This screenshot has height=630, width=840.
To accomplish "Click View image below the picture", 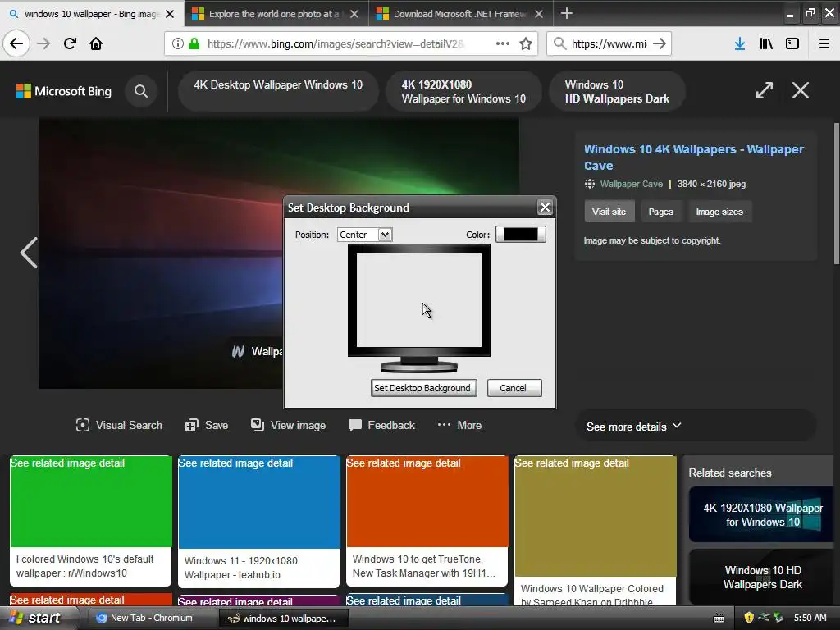I will [288, 426].
